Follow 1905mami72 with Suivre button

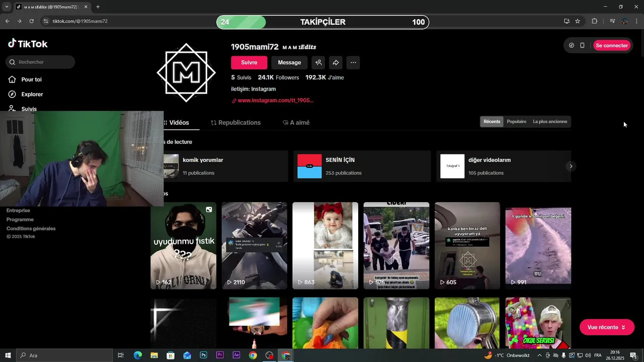(249, 62)
